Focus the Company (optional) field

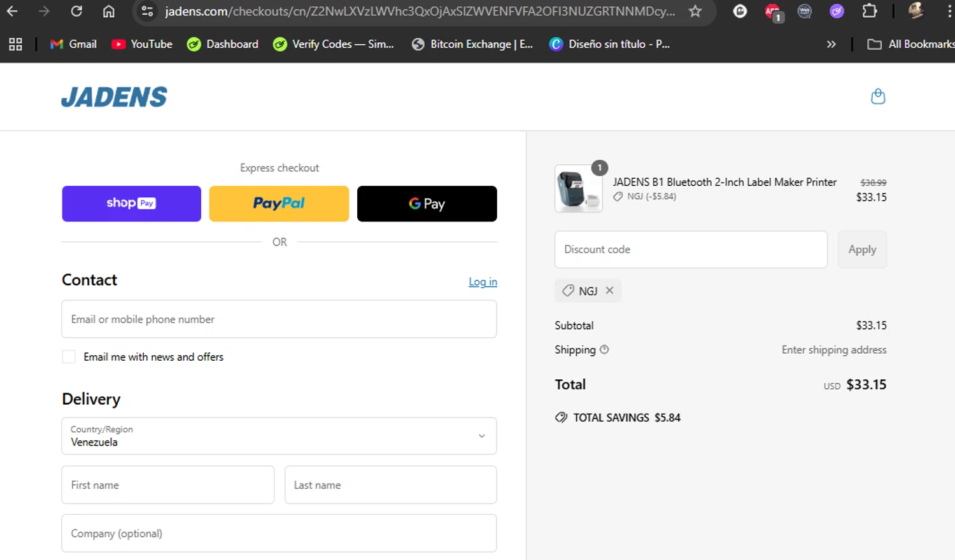(x=279, y=533)
